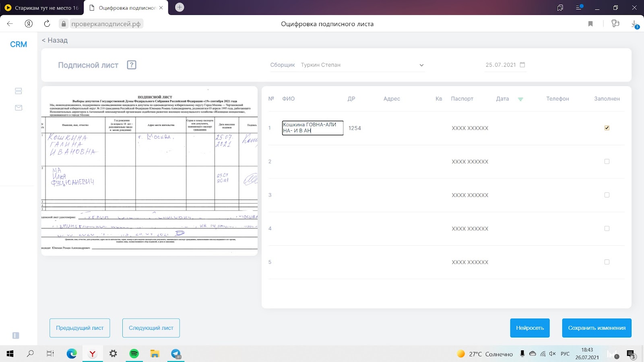Click the bookmark icon in address bar
Viewport: 644px width, 362px height.
590,24
